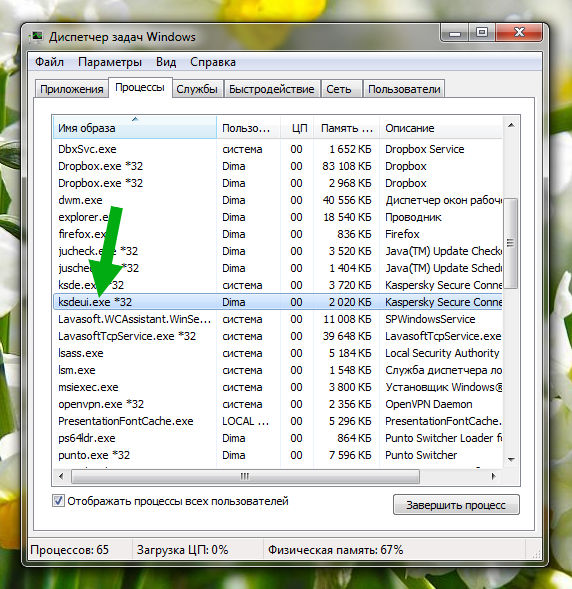
Task: Select the DbxSvc.exe process row
Action: click(x=278, y=149)
